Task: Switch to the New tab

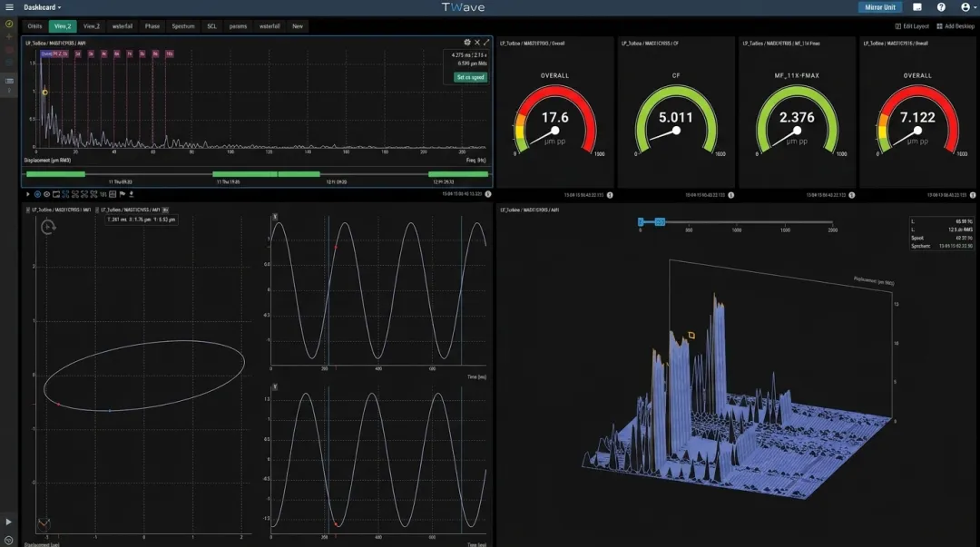Action: pos(298,26)
